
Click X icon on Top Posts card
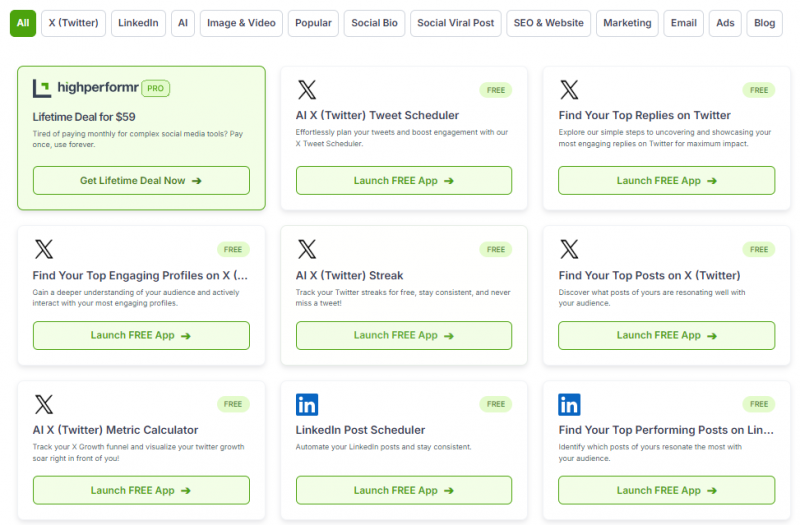pyautogui.click(x=569, y=249)
